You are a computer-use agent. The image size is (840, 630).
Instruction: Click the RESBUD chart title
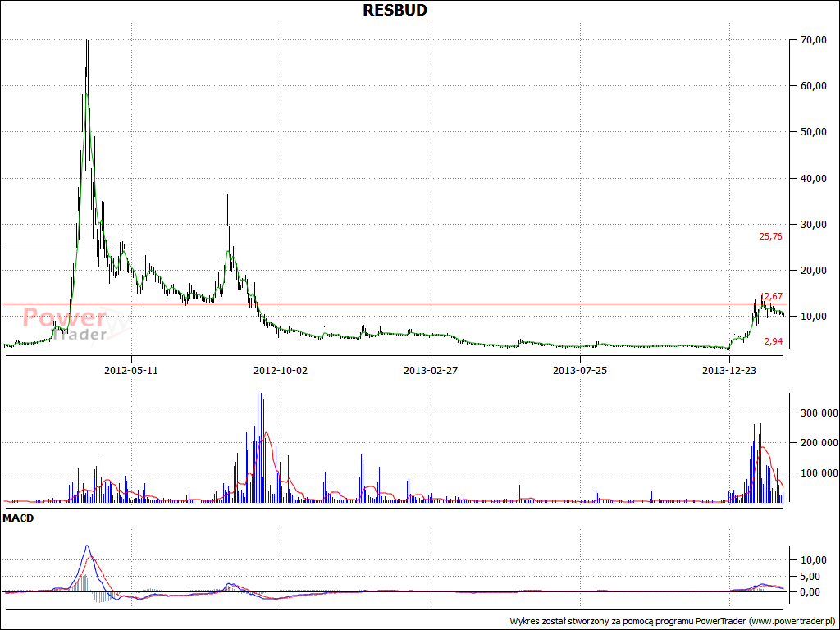coord(395,10)
